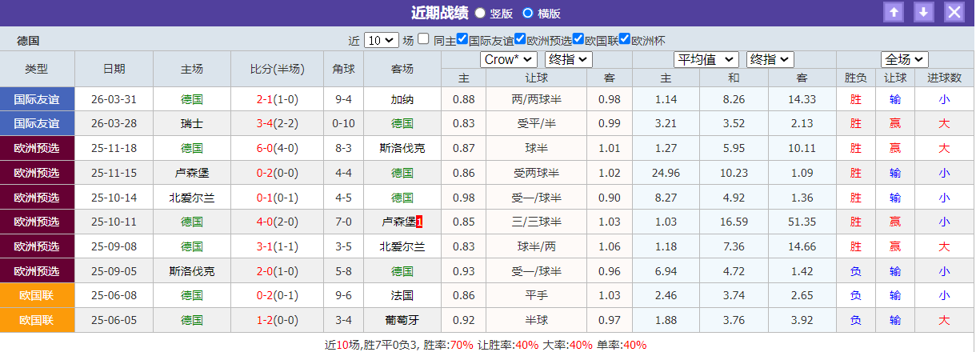Select the 横版 radio button

(x=528, y=13)
